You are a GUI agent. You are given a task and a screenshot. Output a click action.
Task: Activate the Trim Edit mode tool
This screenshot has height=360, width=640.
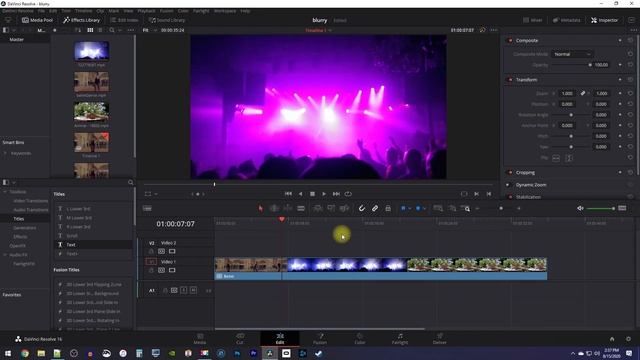click(x=274, y=209)
